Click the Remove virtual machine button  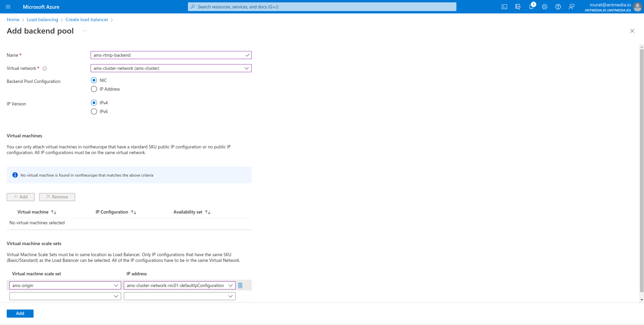[x=57, y=197]
